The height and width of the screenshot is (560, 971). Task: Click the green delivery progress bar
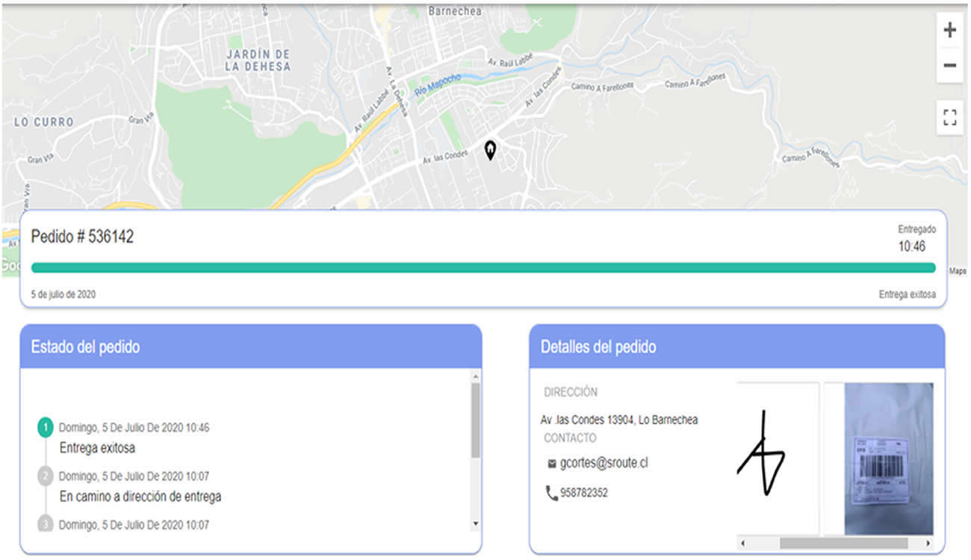(x=483, y=267)
